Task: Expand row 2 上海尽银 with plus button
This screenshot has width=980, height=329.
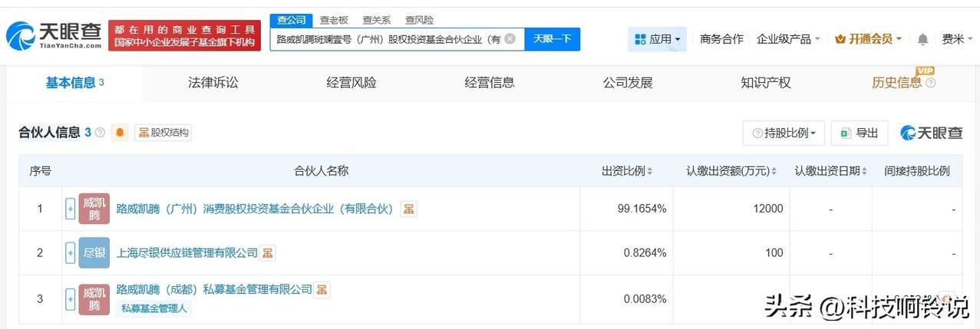Action: pos(71,253)
